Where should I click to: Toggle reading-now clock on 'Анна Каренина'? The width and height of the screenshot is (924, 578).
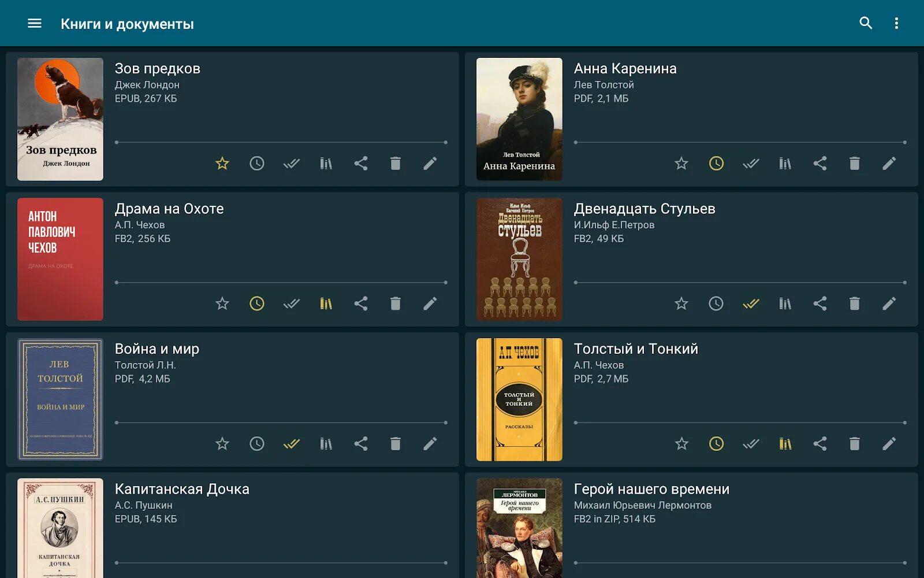coord(716,164)
